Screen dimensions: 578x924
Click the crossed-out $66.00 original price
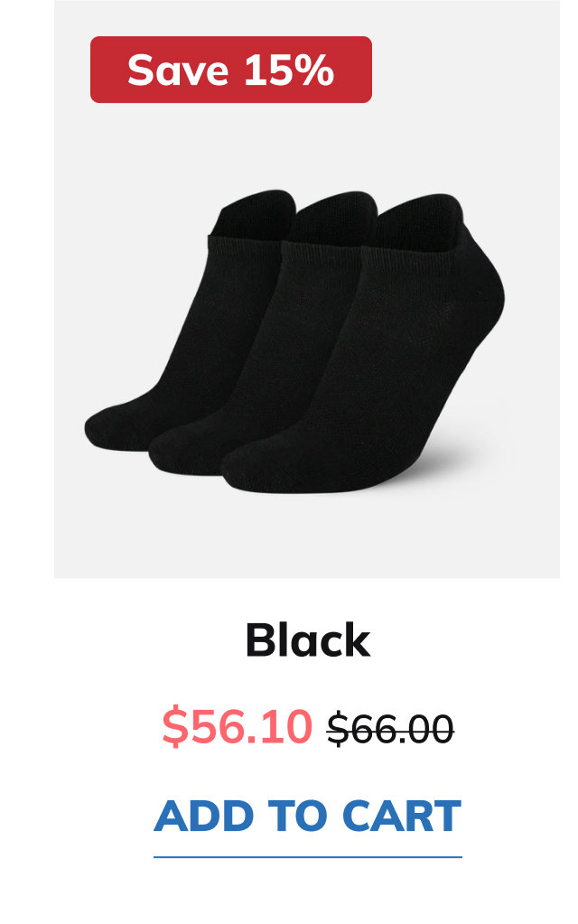[x=391, y=729]
